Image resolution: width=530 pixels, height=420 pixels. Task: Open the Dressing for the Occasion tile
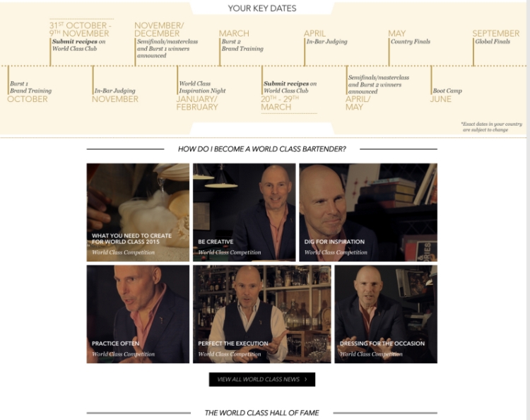[386, 314]
